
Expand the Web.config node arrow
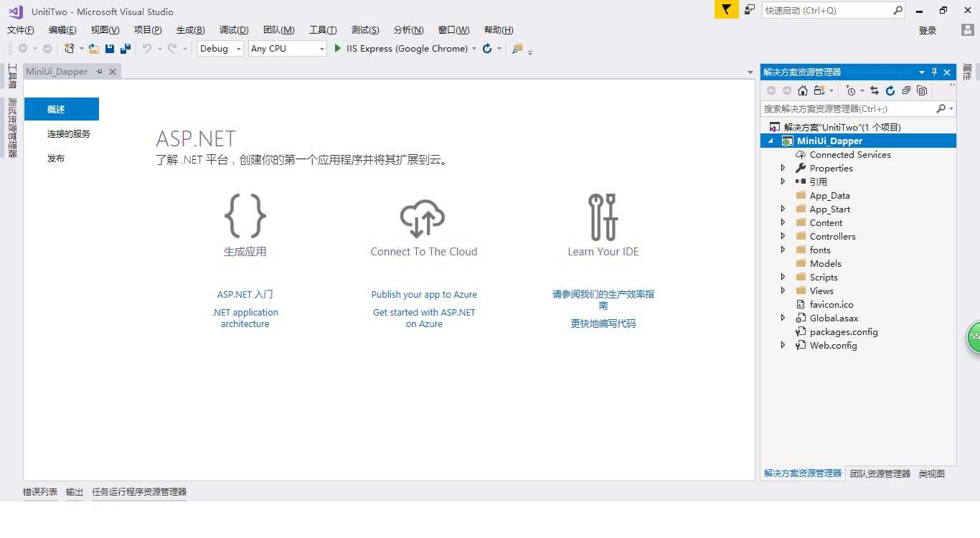coord(783,345)
